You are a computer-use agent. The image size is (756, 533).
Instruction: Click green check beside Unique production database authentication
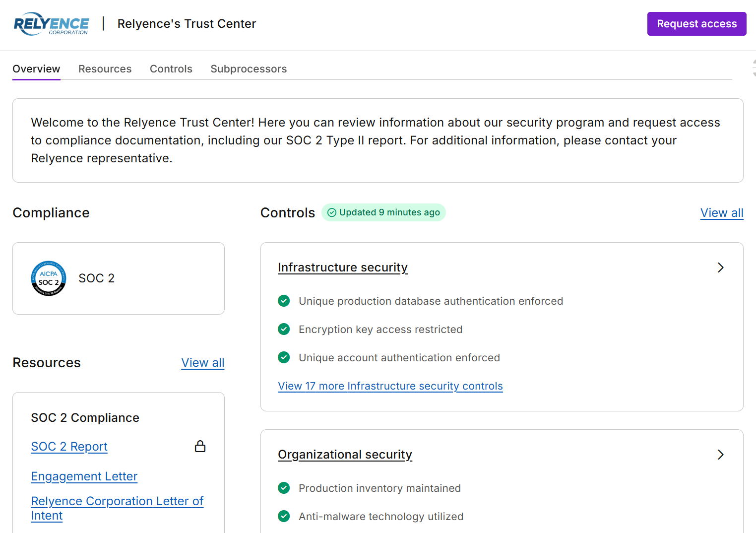284,301
